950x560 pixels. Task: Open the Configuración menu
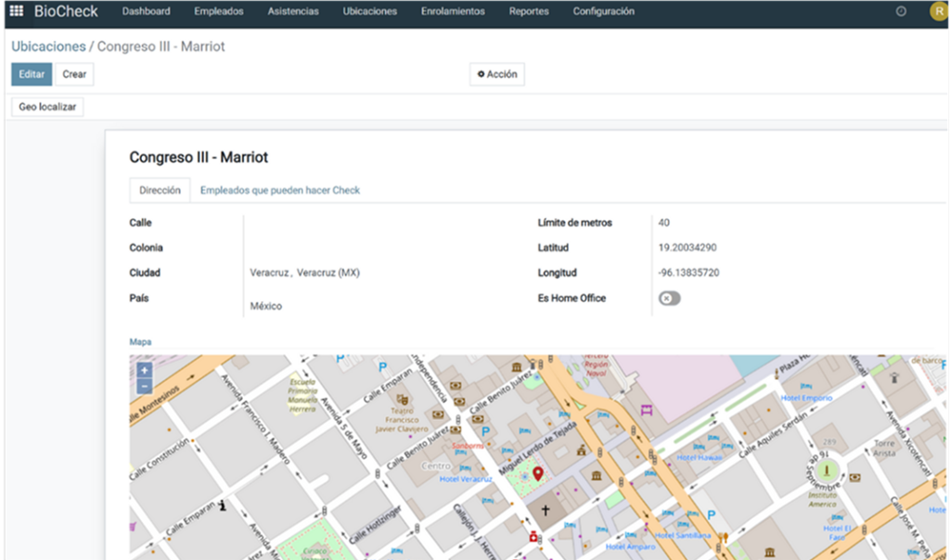[603, 12]
